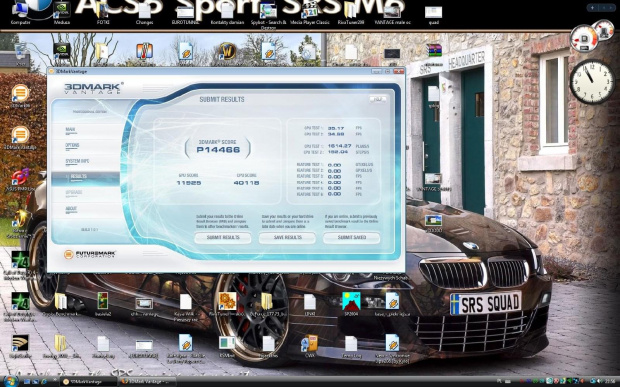The image size is (620, 387).
Task: Open Media Player Classic desktop shortcut
Action: [x=309, y=14]
